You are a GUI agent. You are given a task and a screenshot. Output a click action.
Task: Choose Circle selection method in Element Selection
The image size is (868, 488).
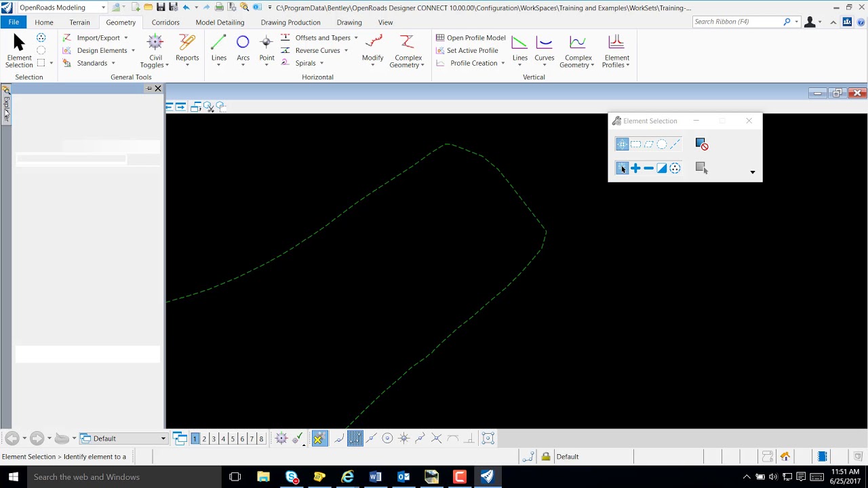tap(662, 144)
